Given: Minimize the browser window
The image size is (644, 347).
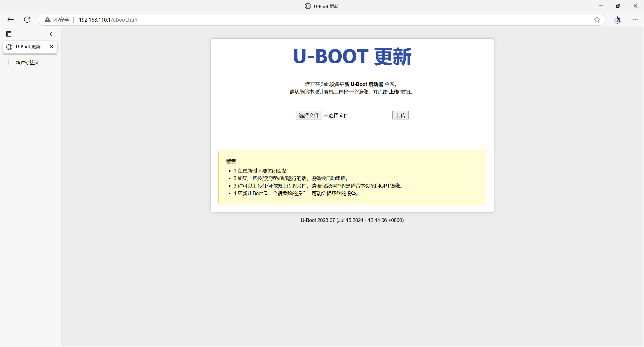Looking at the screenshot, I should point(601,6).
